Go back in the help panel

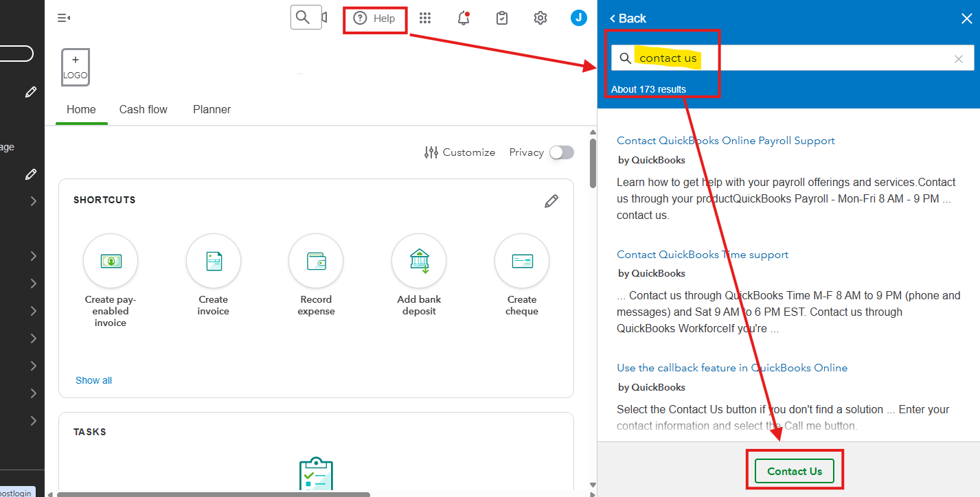point(628,19)
